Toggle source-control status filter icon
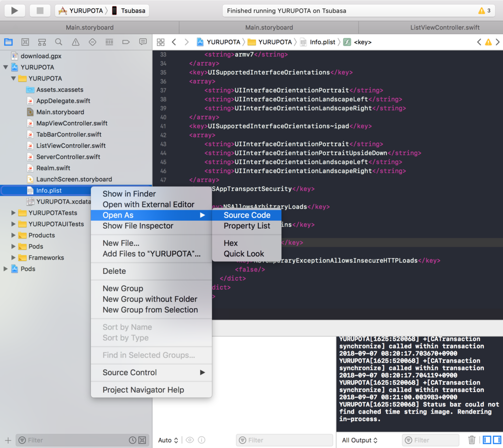This screenshot has width=503, height=448. tap(142, 440)
